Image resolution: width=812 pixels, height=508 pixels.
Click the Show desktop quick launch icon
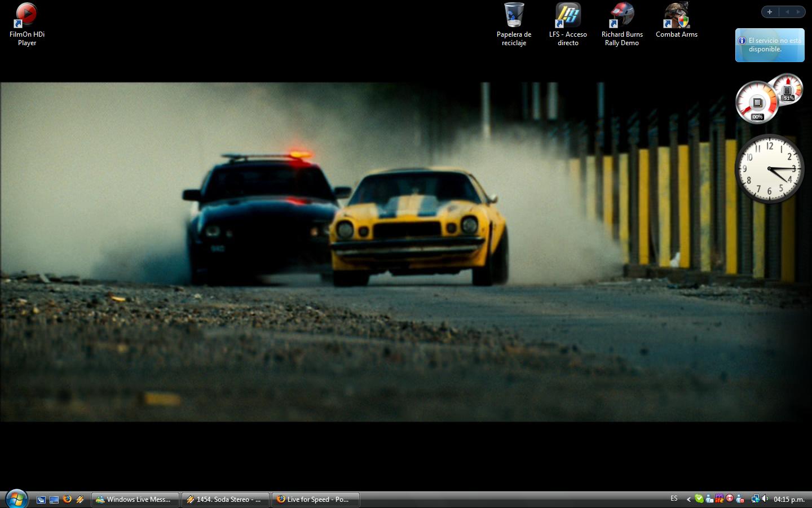pos(54,500)
